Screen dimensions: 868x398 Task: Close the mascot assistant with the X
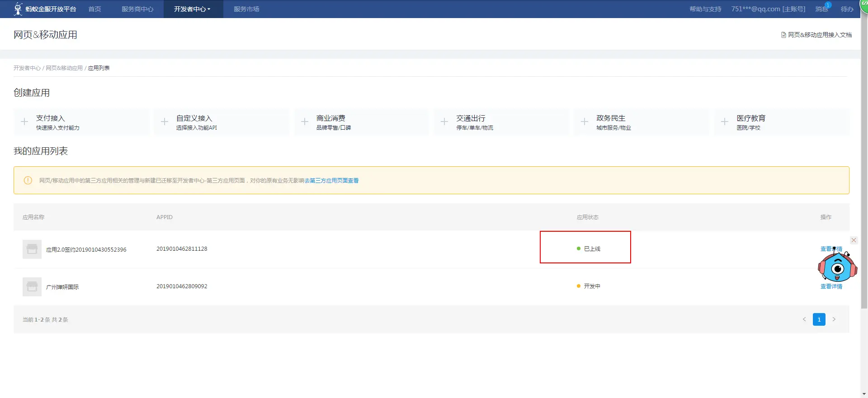pyautogui.click(x=854, y=240)
